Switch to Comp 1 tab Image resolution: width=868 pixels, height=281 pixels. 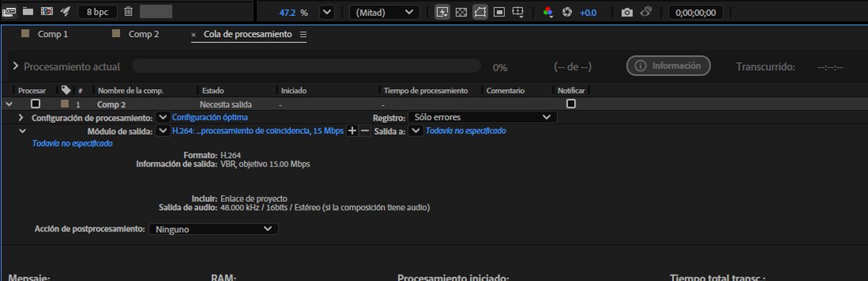pos(53,34)
